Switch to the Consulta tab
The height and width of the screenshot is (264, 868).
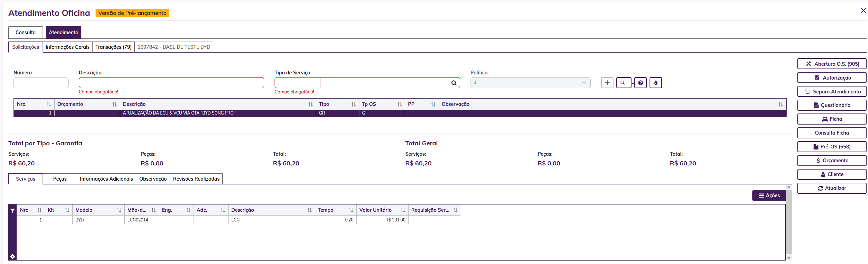click(x=26, y=33)
